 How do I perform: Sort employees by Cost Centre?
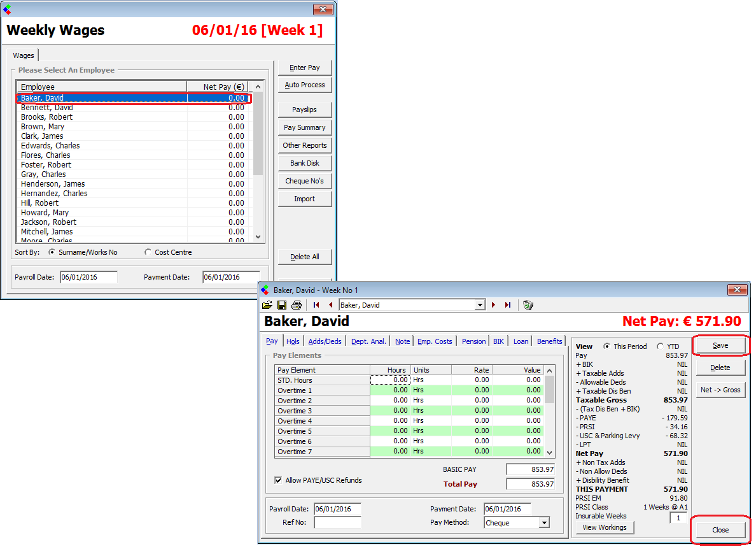click(148, 252)
